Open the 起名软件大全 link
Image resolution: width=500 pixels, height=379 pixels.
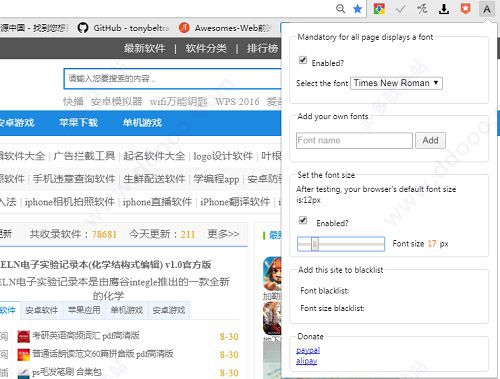coord(154,156)
